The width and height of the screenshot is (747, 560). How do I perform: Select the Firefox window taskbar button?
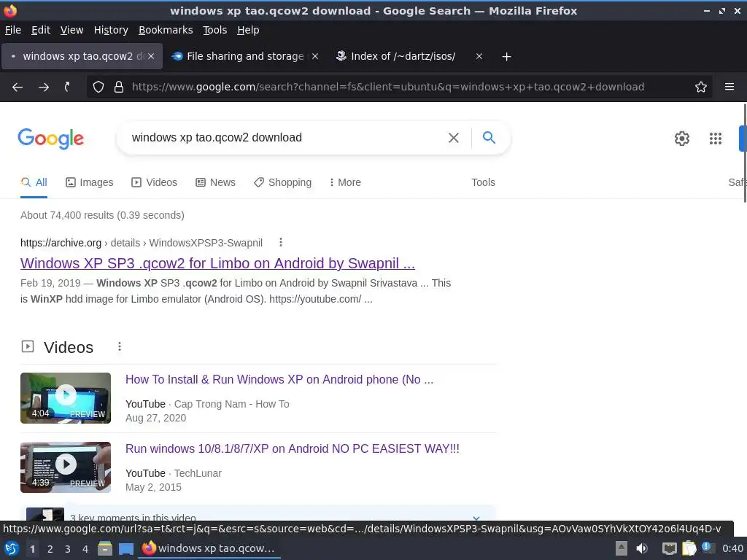[x=209, y=548]
